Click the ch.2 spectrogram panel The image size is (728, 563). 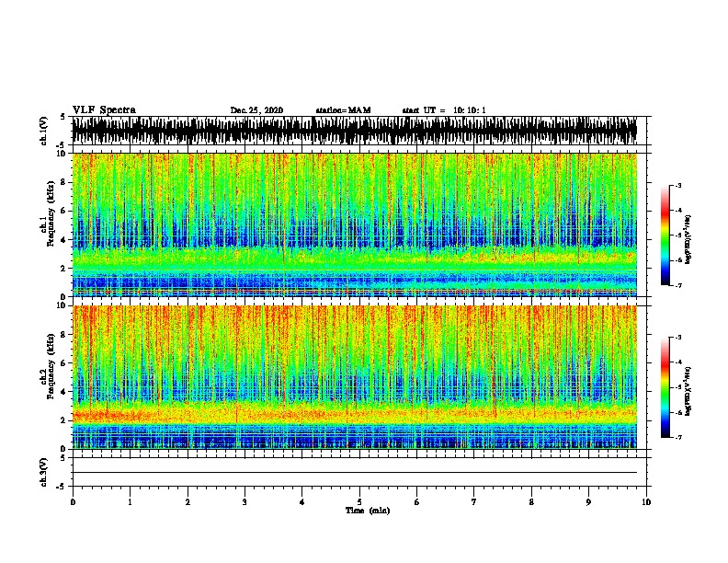click(x=355, y=377)
